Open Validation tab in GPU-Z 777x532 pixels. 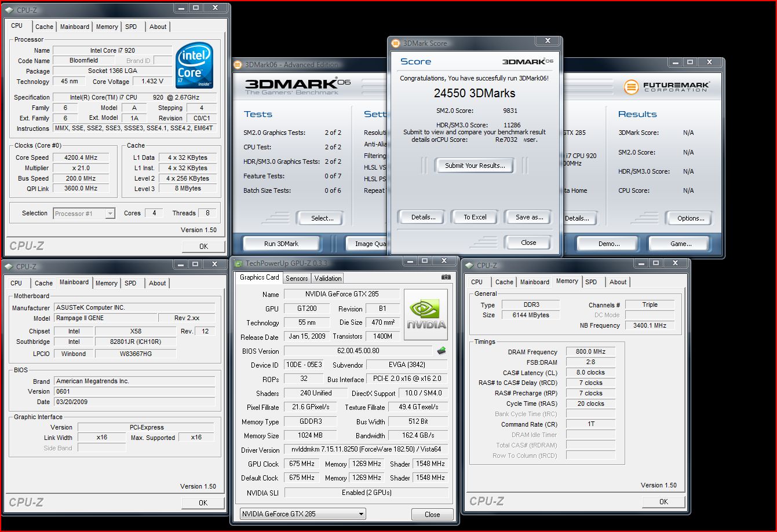tap(328, 278)
